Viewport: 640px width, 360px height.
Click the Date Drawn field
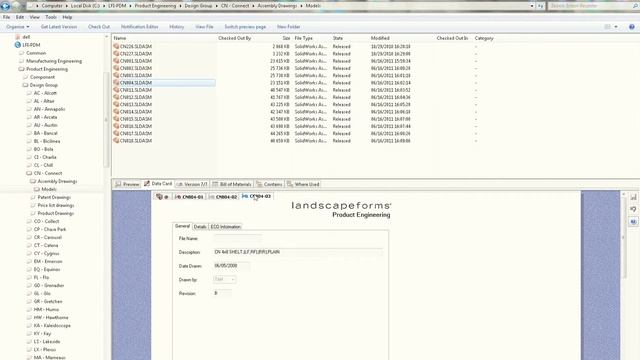click(231, 266)
